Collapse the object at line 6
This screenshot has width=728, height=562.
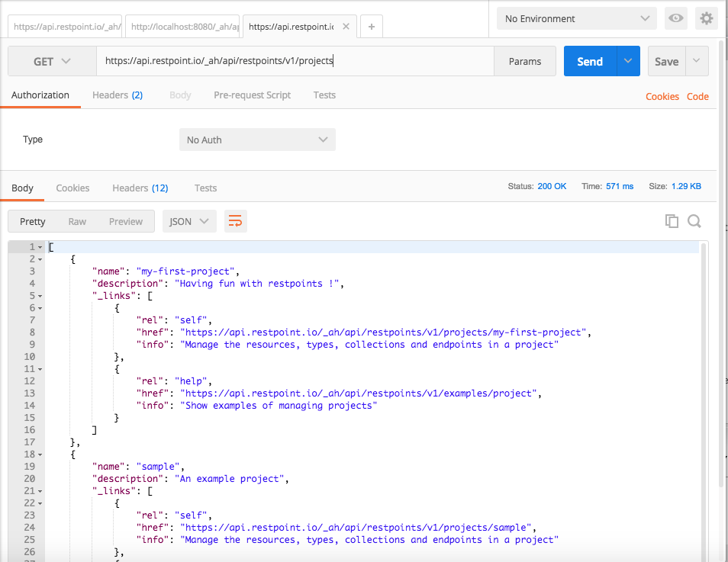pyautogui.click(x=40, y=308)
